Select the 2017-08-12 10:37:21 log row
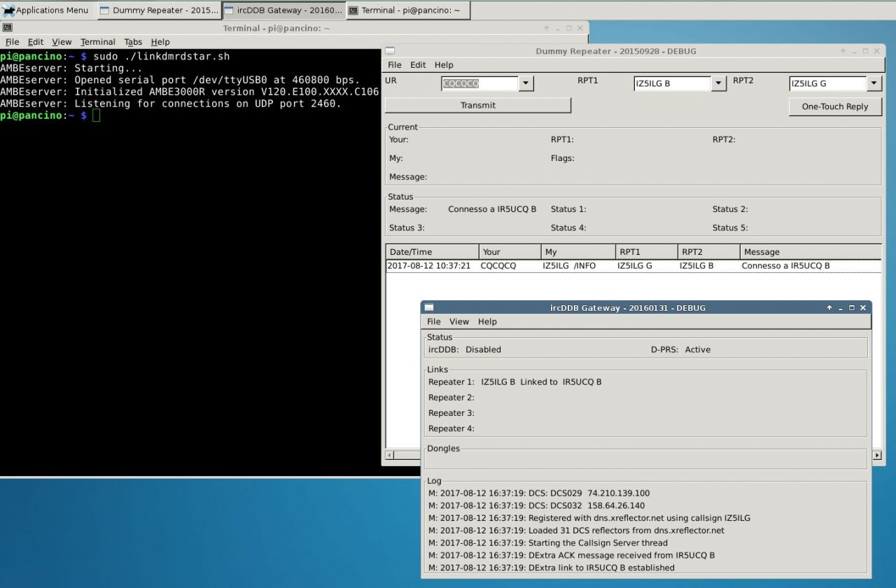 click(x=633, y=266)
